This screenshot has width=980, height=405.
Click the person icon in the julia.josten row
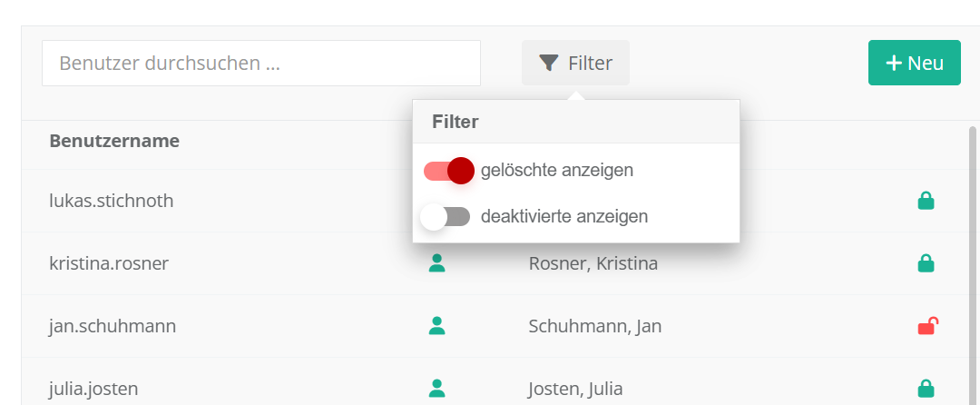point(437,389)
